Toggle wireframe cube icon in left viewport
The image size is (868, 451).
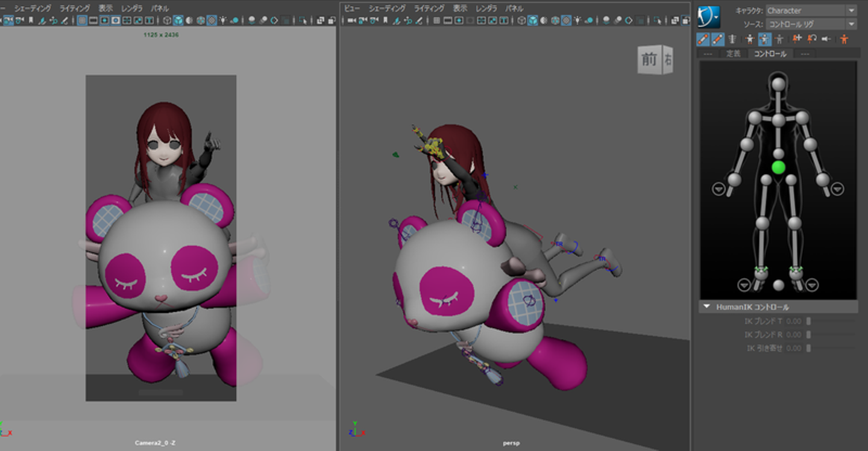[x=167, y=20]
